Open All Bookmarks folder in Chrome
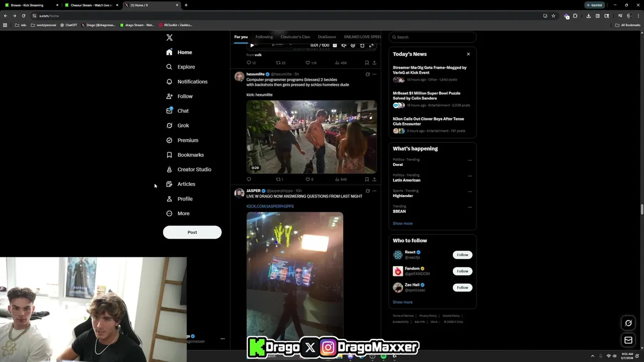 [x=627, y=25]
